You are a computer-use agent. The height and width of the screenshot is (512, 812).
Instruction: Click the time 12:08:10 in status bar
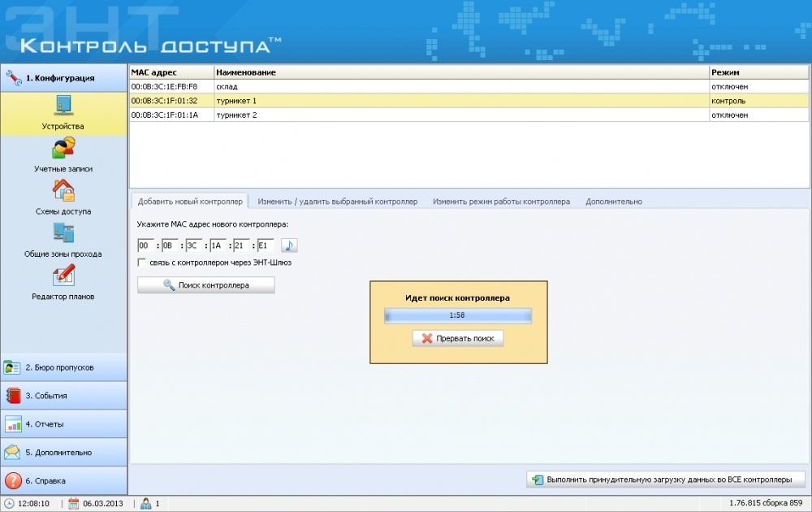click(33, 503)
